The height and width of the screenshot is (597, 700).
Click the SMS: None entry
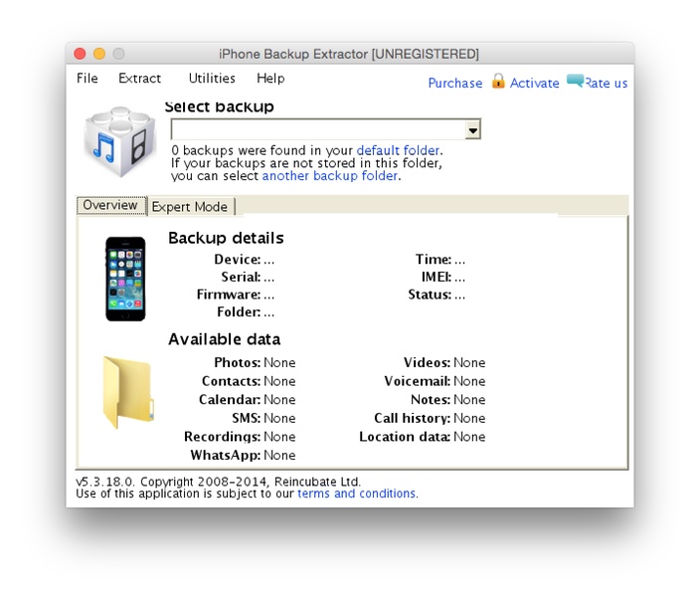click(x=263, y=418)
